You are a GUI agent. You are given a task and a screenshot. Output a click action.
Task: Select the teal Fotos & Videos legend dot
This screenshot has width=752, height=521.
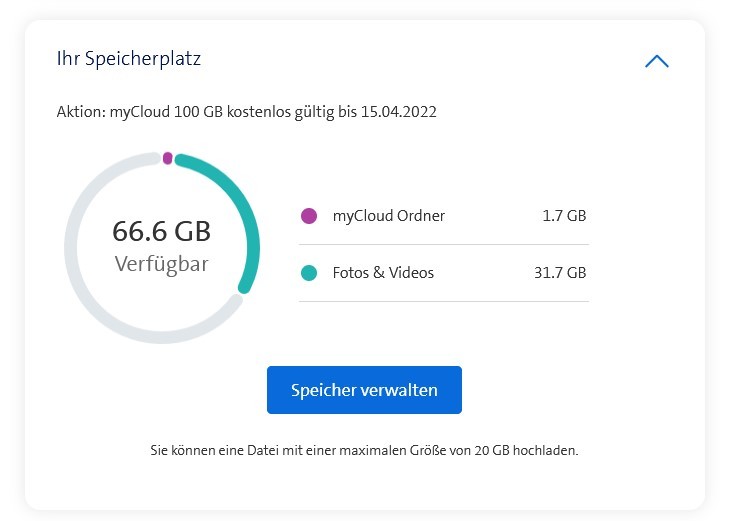click(x=309, y=273)
